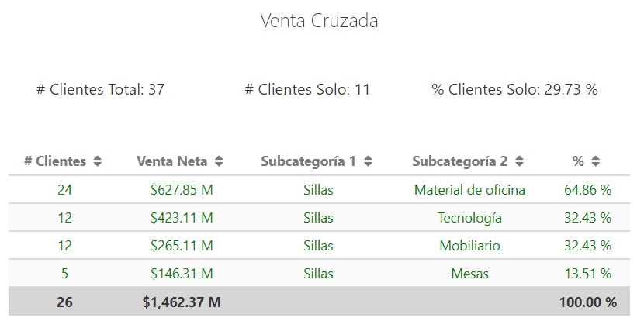The image size is (644, 328).
Task: Select the $423.11 M sales value
Action: (x=182, y=218)
